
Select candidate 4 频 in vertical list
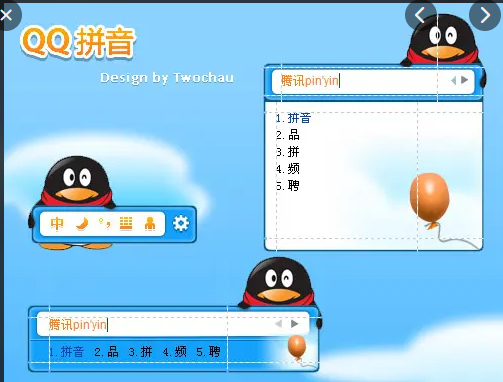(x=288, y=169)
